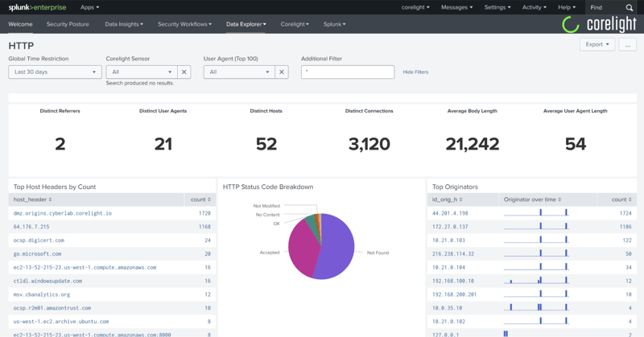The image size is (644, 337).
Task: Click the Corelight logo
Action: pyautogui.click(x=600, y=24)
